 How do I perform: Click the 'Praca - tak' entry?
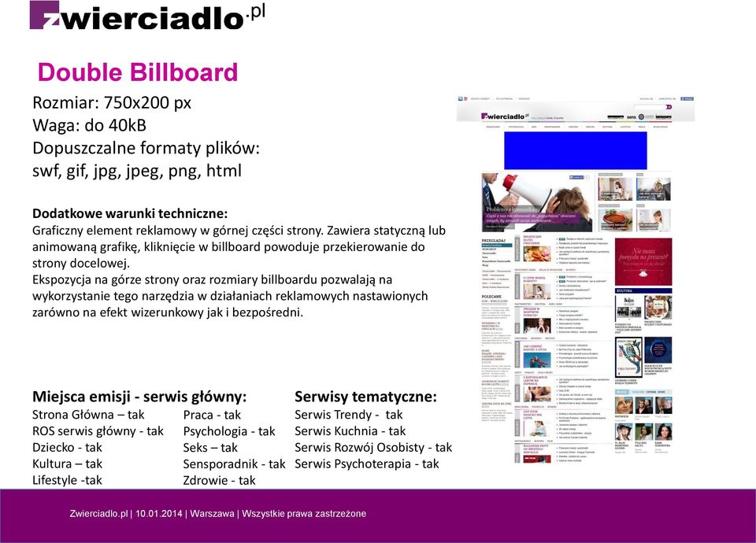click(212, 415)
